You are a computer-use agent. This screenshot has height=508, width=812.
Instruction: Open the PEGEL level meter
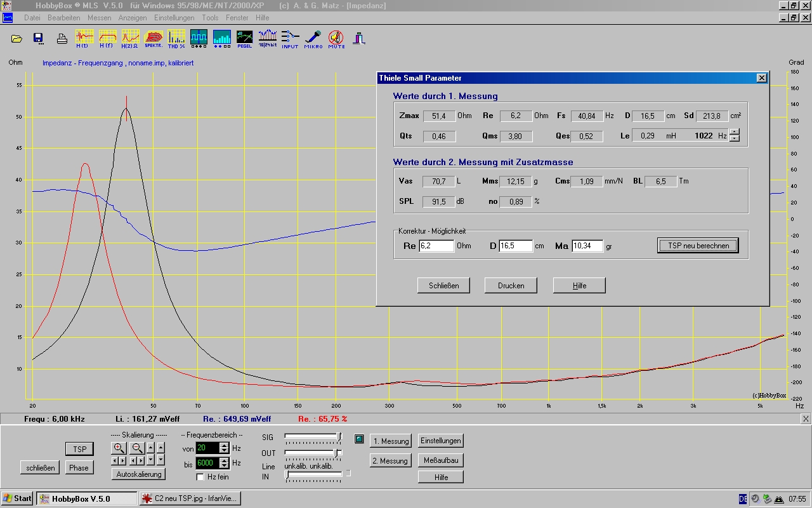244,38
